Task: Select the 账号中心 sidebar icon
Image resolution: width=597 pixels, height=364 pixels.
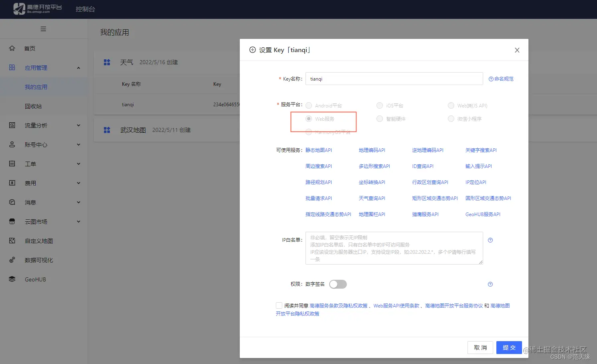Action: pyautogui.click(x=12, y=144)
